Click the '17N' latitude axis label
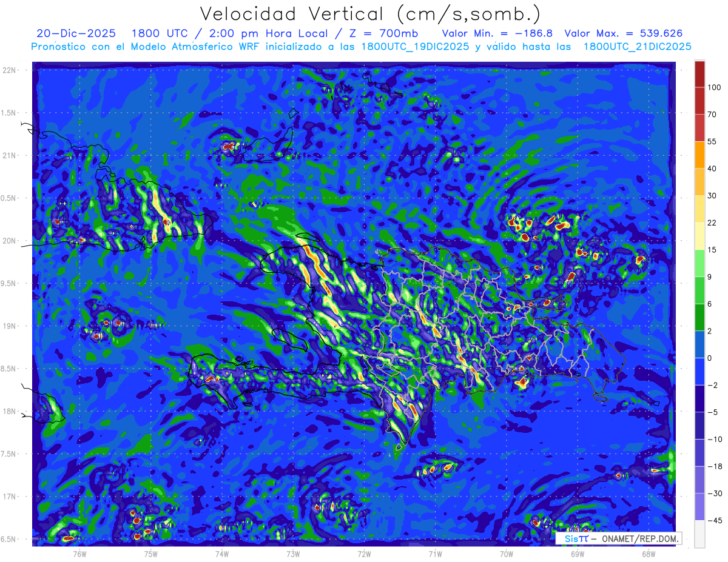 9,497
